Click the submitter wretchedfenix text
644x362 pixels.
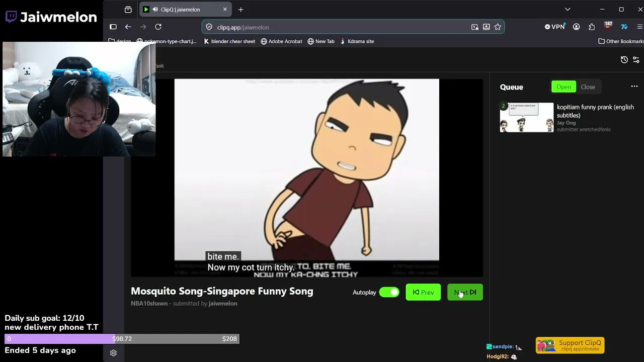click(x=584, y=130)
